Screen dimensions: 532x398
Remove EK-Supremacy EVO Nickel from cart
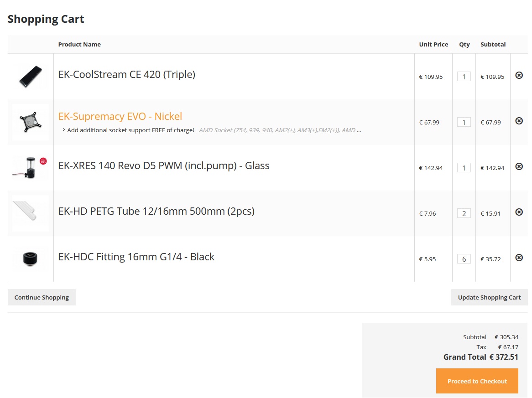(519, 121)
